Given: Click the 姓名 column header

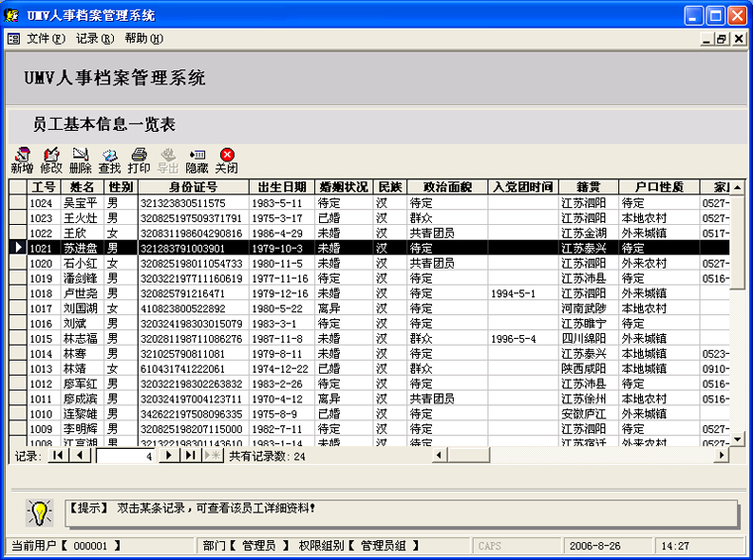Looking at the screenshot, I should pyautogui.click(x=82, y=186).
